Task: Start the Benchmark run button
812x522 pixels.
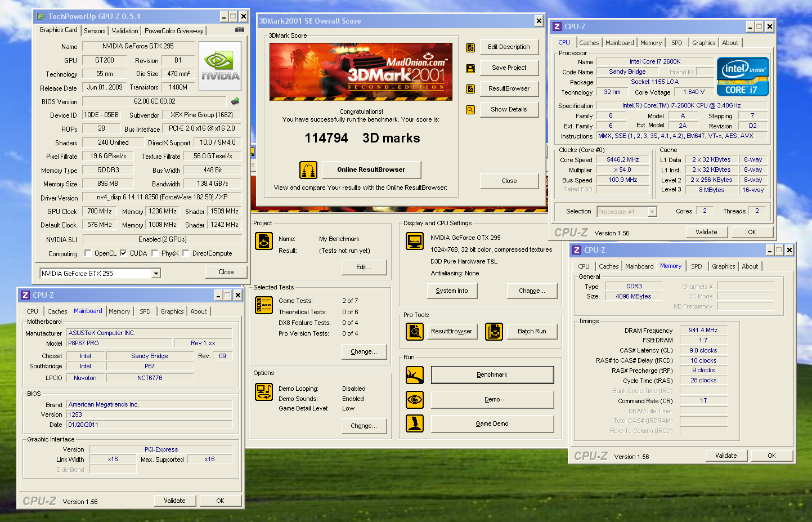Action: pos(492,375)
